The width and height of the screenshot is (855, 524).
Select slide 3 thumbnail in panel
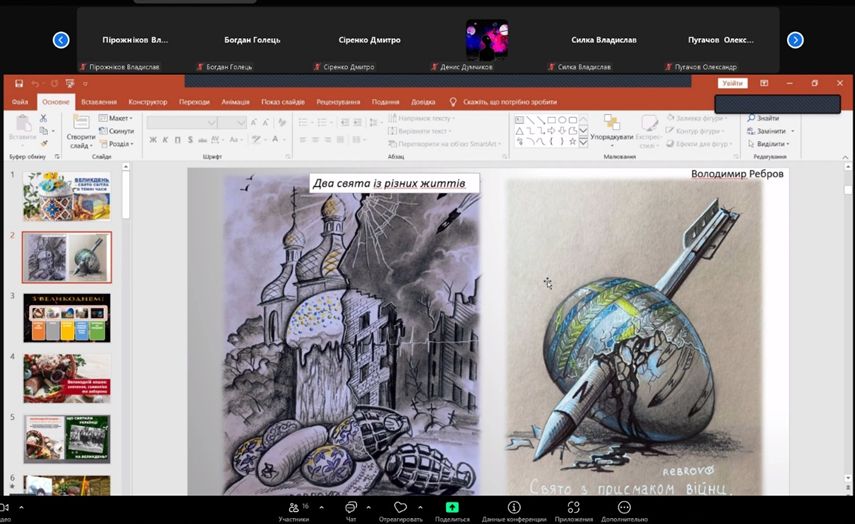point(66,318)
